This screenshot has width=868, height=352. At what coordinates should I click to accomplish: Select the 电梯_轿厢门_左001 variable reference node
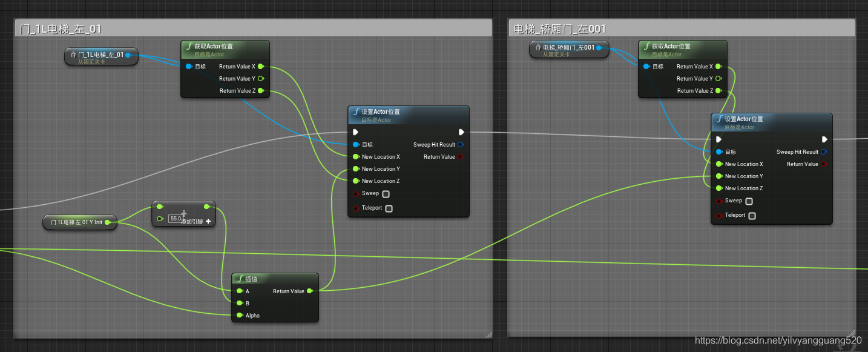tap(568, 50)
